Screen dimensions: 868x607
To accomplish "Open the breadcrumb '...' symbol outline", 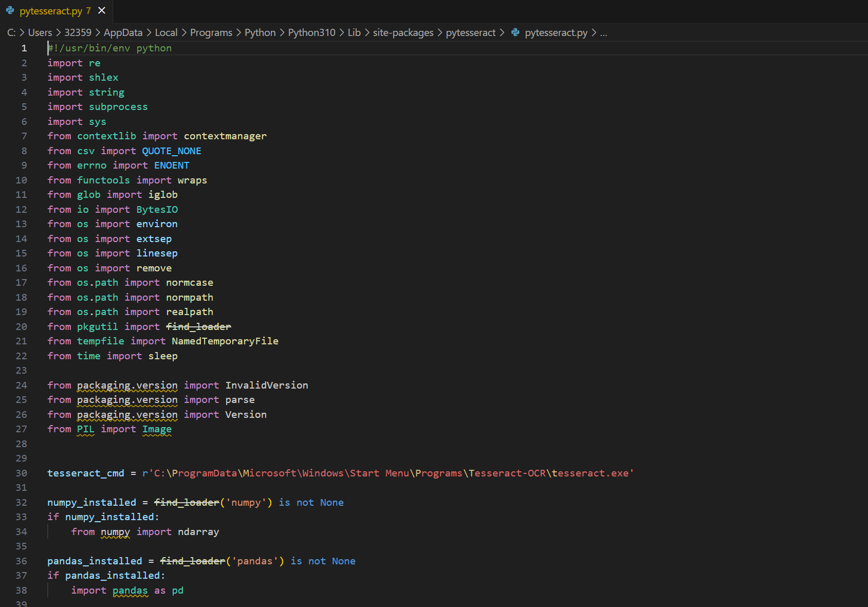I will pos(603,32).
